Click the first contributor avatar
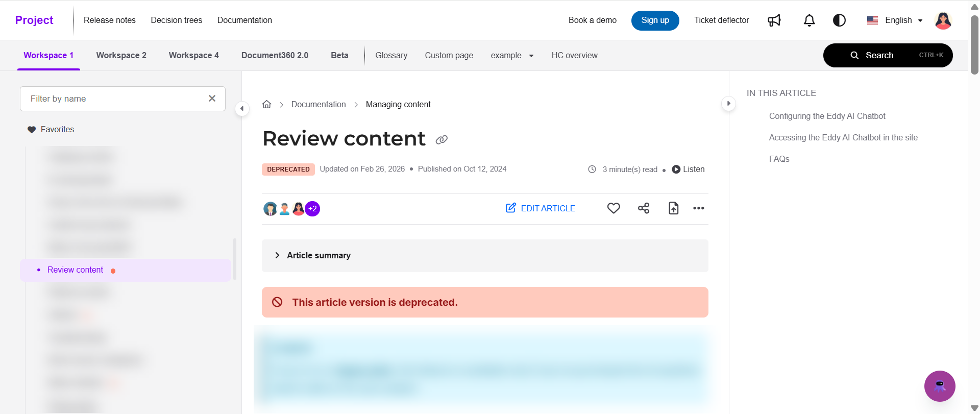Screen dimensions: 980x414 click(x=270, y=209)
